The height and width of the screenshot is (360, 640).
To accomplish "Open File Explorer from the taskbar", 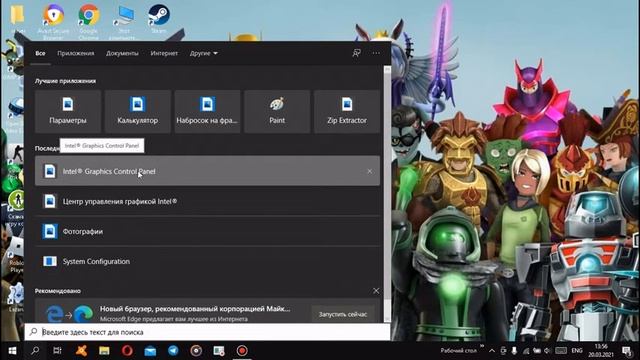I will tap(104, 351).
